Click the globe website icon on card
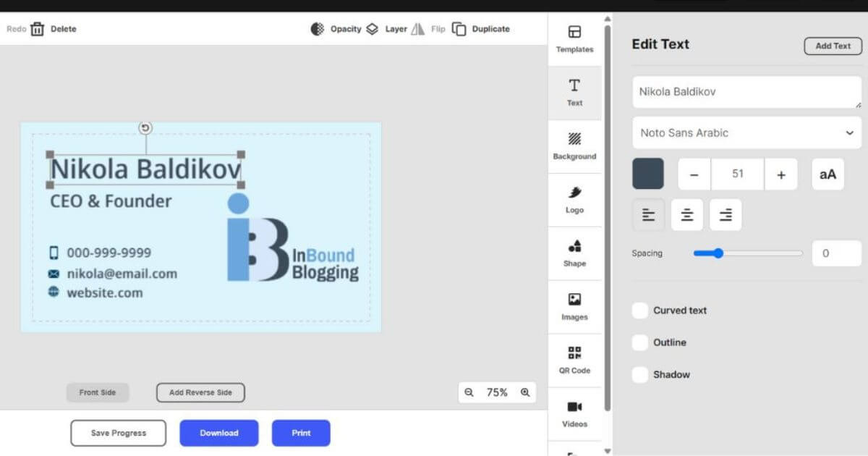868x456 pixels. (54, 292)
